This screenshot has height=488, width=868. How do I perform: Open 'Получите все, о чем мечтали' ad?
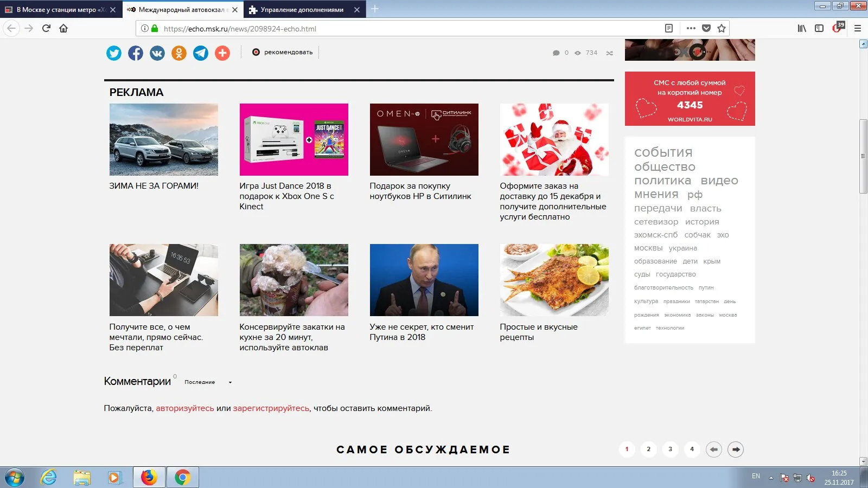coord(156,337)
